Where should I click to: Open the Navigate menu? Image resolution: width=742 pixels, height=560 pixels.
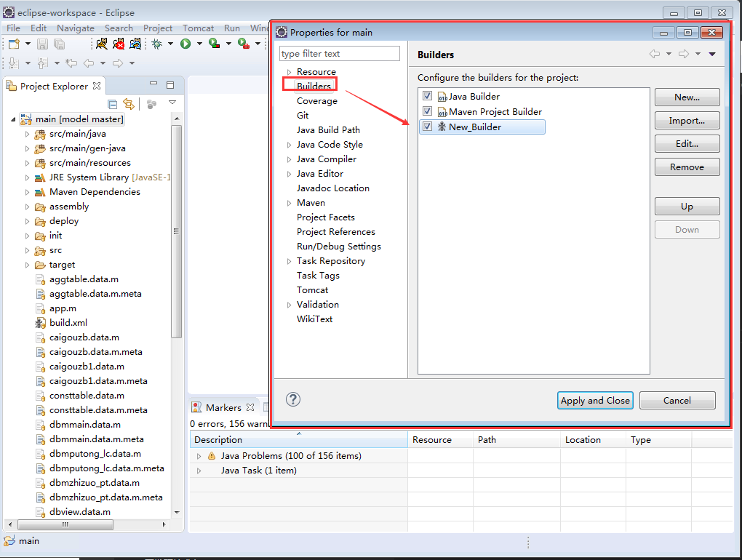(x=76, y=28)
